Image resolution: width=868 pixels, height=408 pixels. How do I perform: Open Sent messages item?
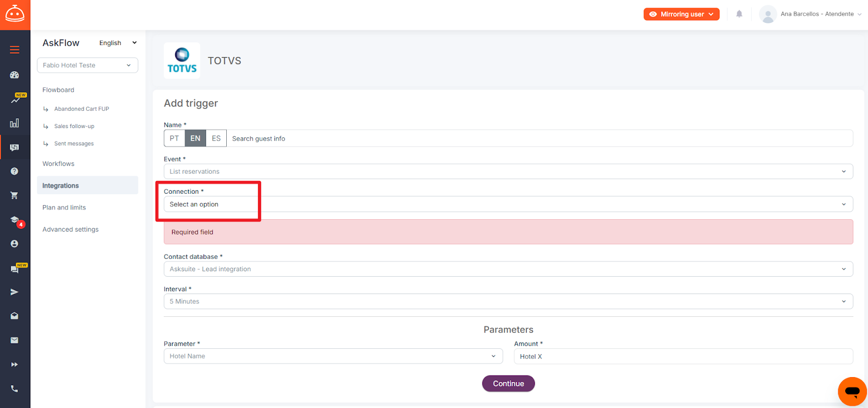tap(74, 144)
